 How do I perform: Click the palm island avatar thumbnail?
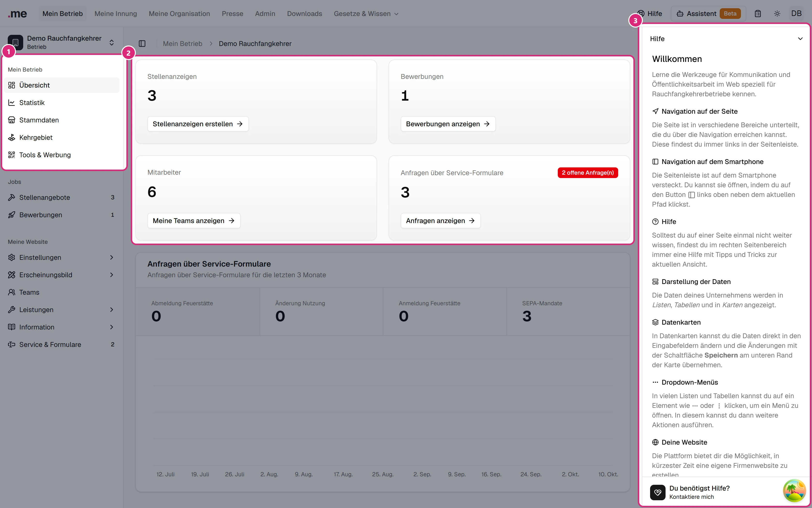click(x=794, y=491)
